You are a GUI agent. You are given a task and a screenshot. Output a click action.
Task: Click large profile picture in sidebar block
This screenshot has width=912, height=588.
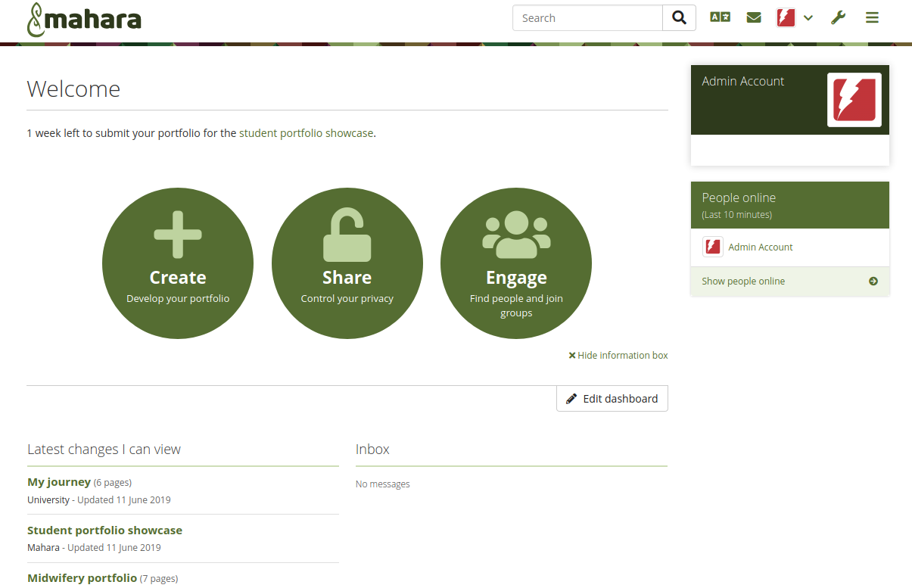pos(854,100)
